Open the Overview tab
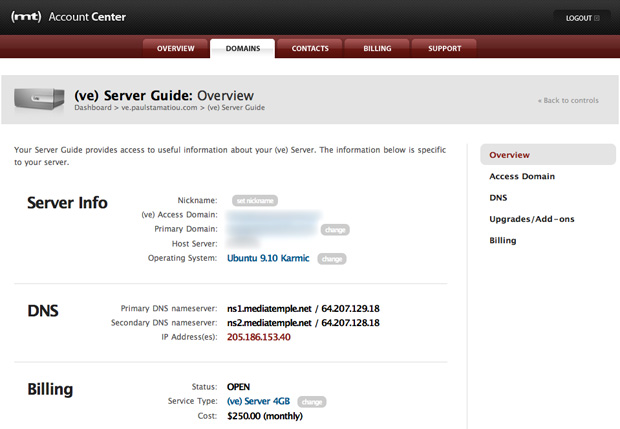This screenshot has width=620, height=429. [176, 49]
